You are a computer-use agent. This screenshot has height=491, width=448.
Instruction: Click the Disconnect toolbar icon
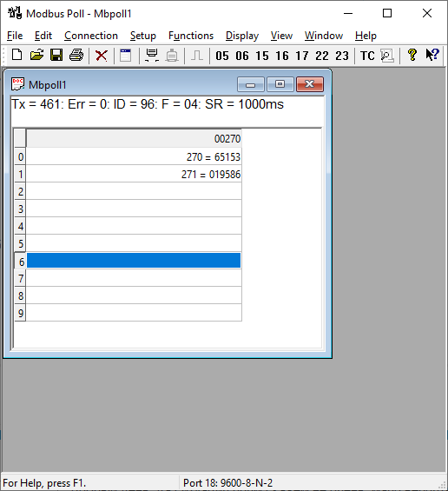[172, 56]
